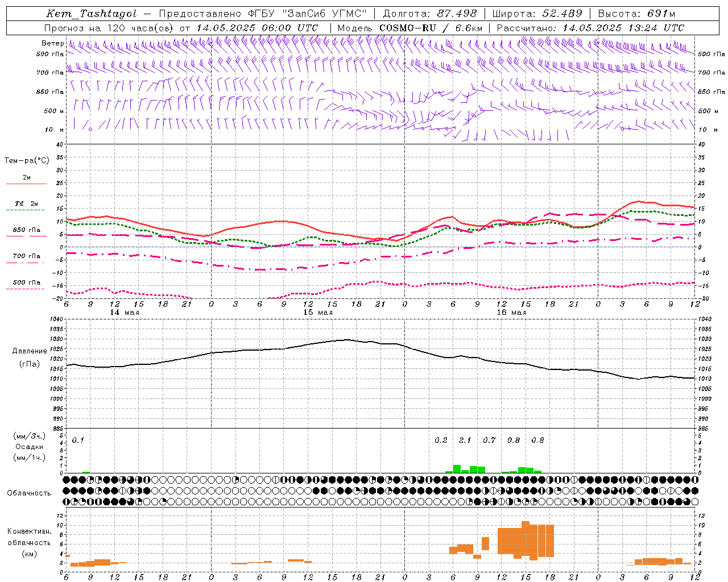Click the '16 мая' date label
The width and height of the screenshot is (728, 582).
pyautogui.click(x=511, y=313)
